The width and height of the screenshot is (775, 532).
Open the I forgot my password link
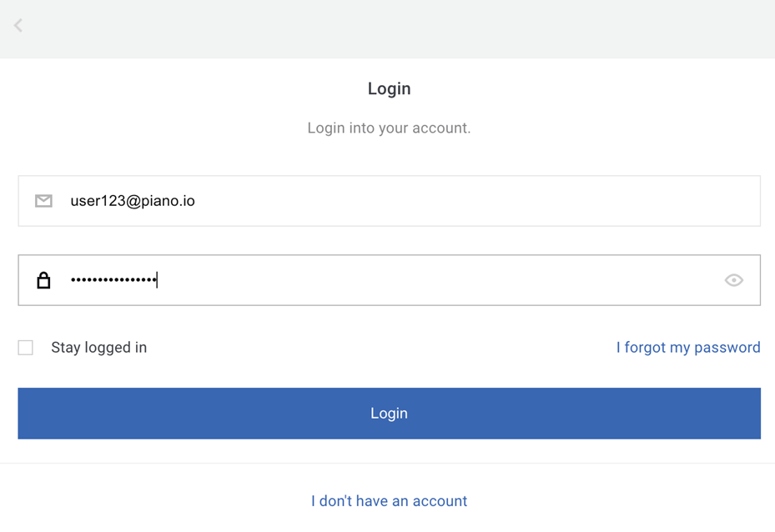[x=688, y=347]
